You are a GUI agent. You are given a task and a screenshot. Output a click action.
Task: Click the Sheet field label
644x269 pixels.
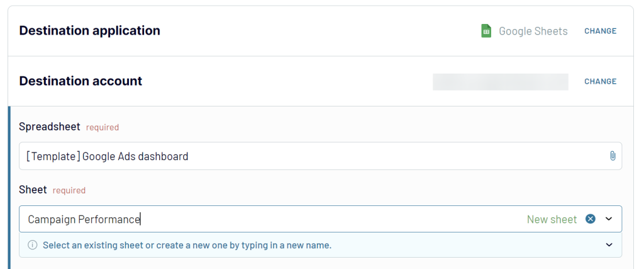pyautogui.click(x=33, y=190)
